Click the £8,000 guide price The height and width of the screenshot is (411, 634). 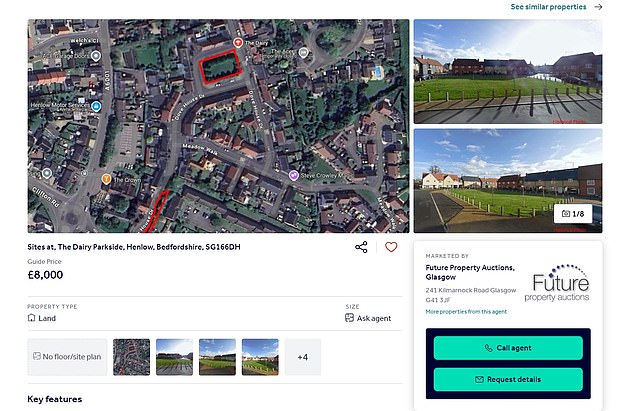click(45, 275)
